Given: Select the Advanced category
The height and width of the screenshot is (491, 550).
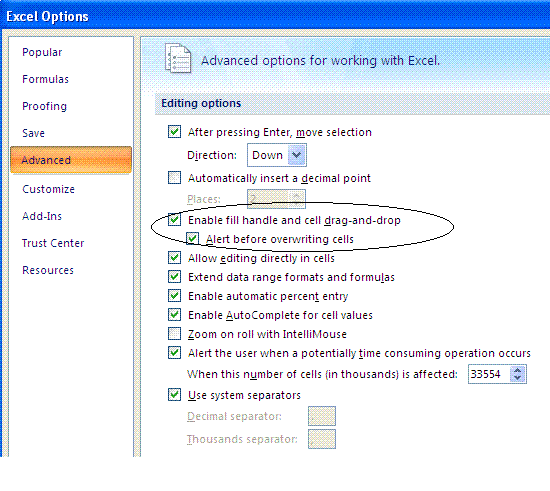Looking at the screenshot, I should 71,160.
